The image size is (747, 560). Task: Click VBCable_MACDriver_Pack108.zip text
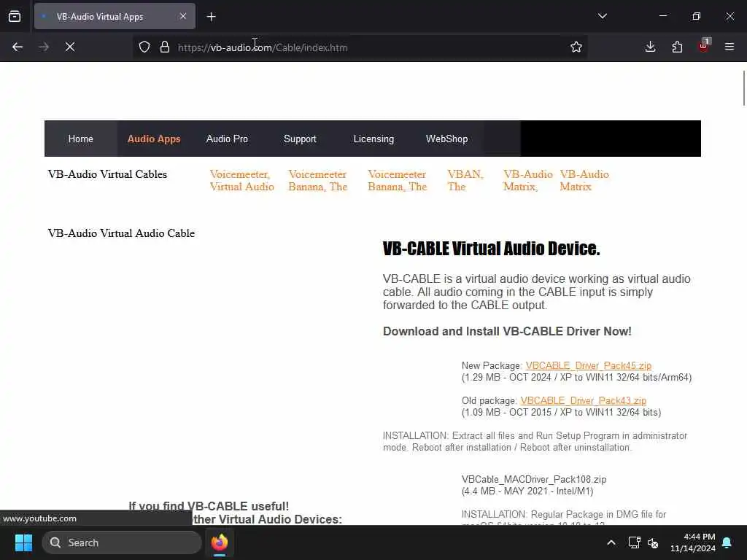coord(534,479)
